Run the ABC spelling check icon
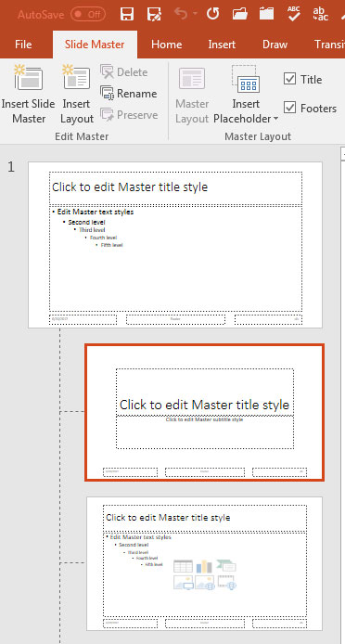Viewport: 345px width, 644px height. tap(294, 14)
